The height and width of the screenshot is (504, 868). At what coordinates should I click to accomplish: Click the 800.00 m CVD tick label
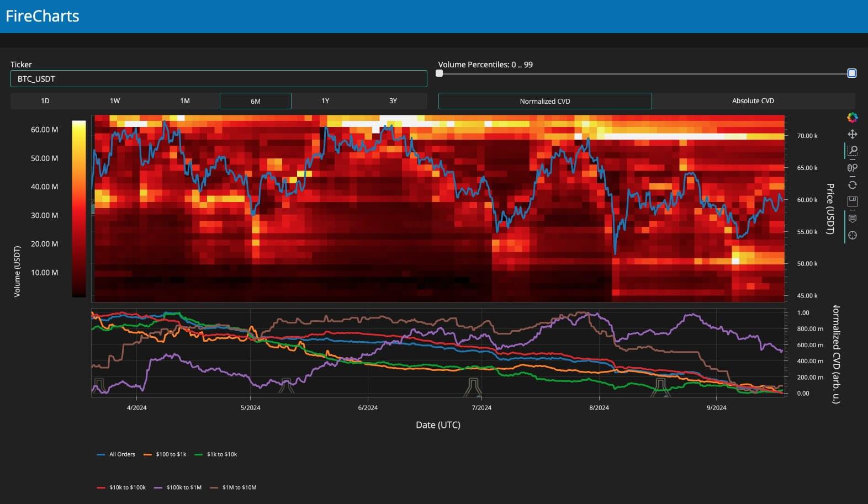(810, 329)
